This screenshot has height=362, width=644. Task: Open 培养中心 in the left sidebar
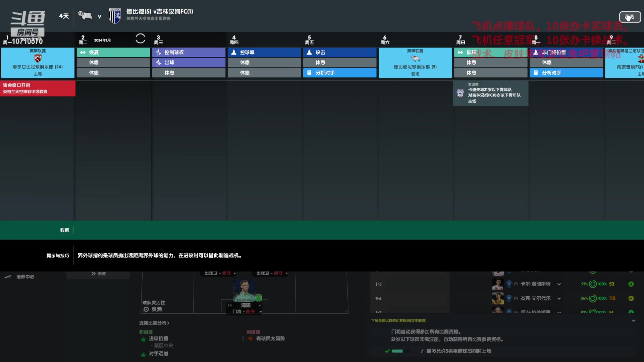[25, 277]
